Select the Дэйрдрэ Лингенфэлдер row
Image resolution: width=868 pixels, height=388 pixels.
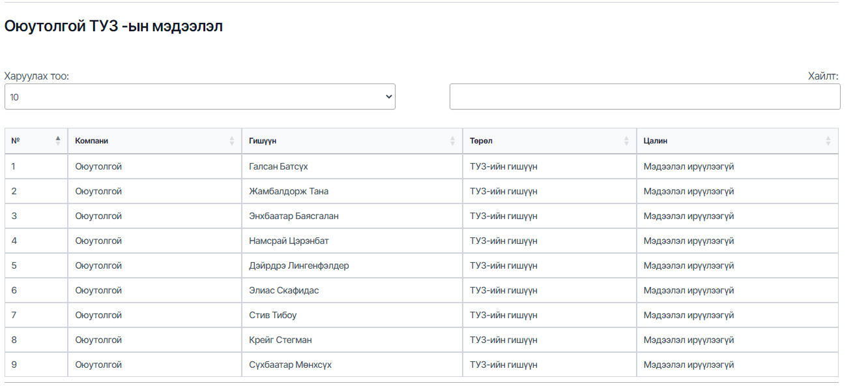tap(298, 266)
